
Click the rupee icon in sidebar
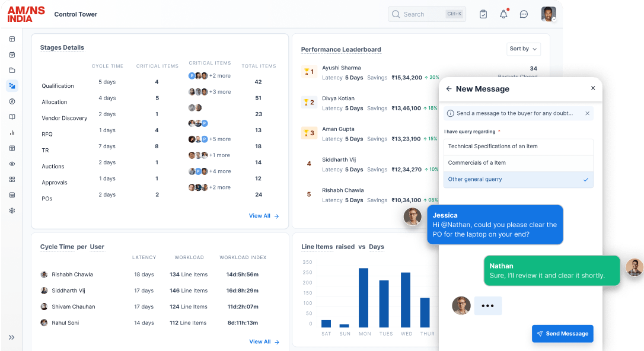pyautogui.click(x=12, y=101)
